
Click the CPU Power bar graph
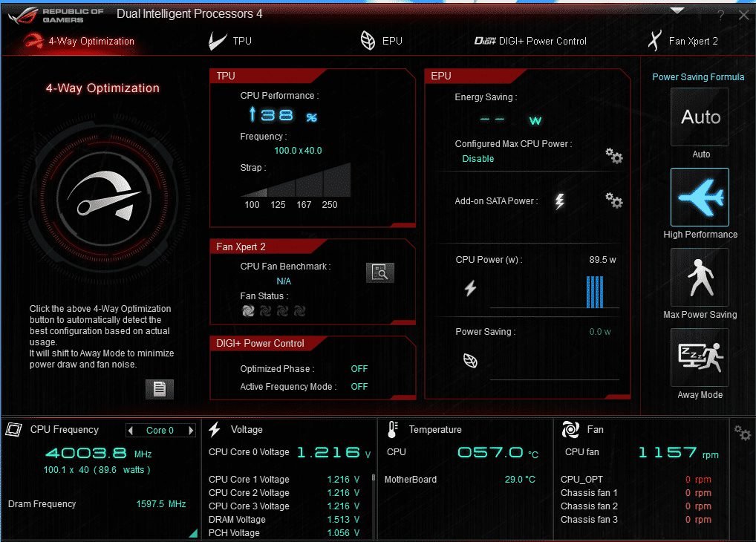[595, 292]
